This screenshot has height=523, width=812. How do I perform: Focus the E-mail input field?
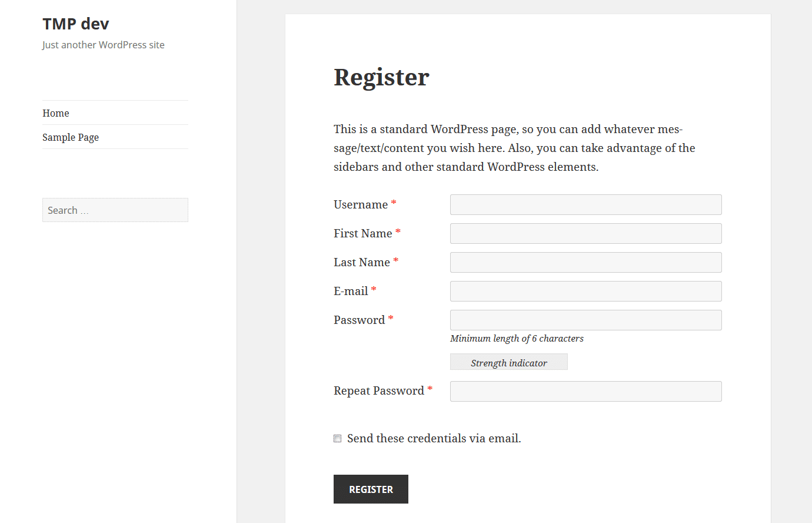[x=585, y=291]
